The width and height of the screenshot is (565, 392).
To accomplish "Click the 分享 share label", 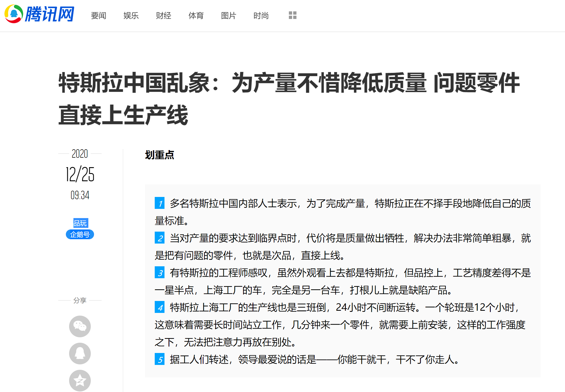I will pyautogui.click(x=80, y=300).
